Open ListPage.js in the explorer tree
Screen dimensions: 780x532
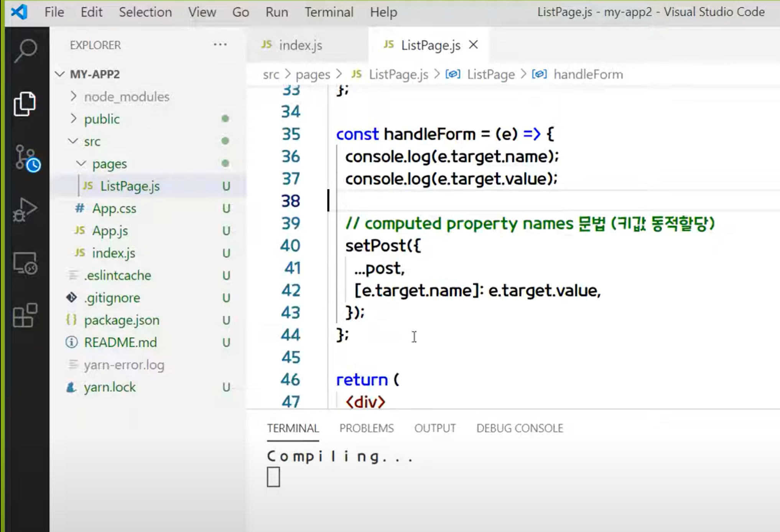click(x=148, y=186)
